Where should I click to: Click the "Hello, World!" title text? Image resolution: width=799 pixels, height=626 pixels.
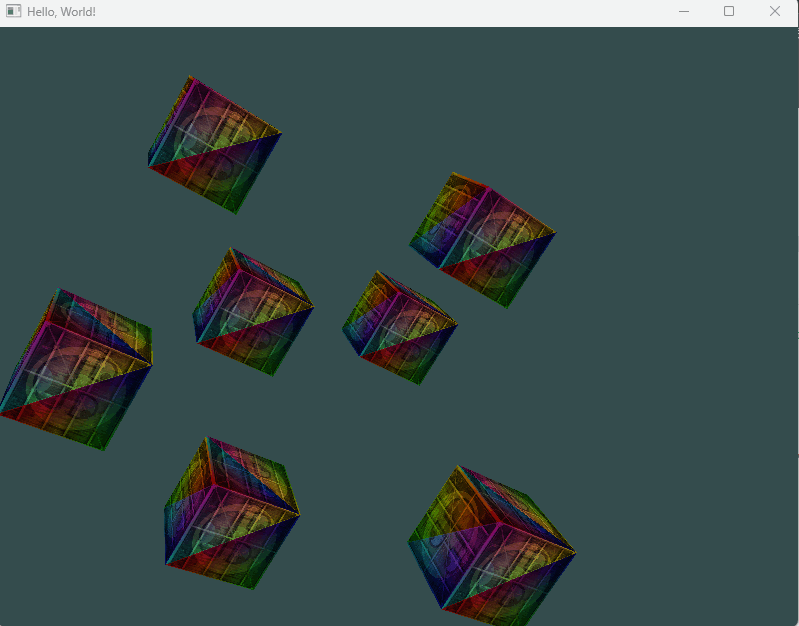tap(61, 12)
